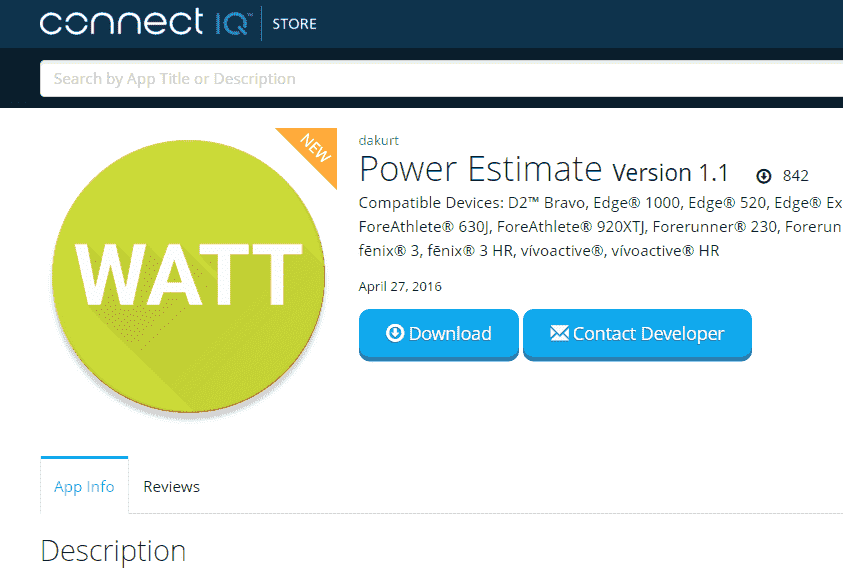Click the arrow icon inside Download button
Image resolution: width=843 pixels, height=572 pixels.
pos(395,333)
